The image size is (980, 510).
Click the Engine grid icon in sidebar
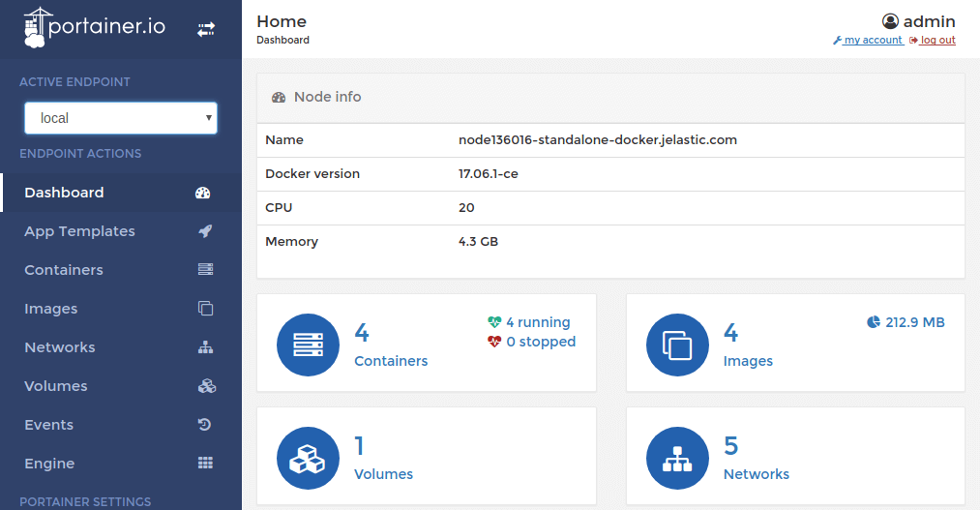205,464
